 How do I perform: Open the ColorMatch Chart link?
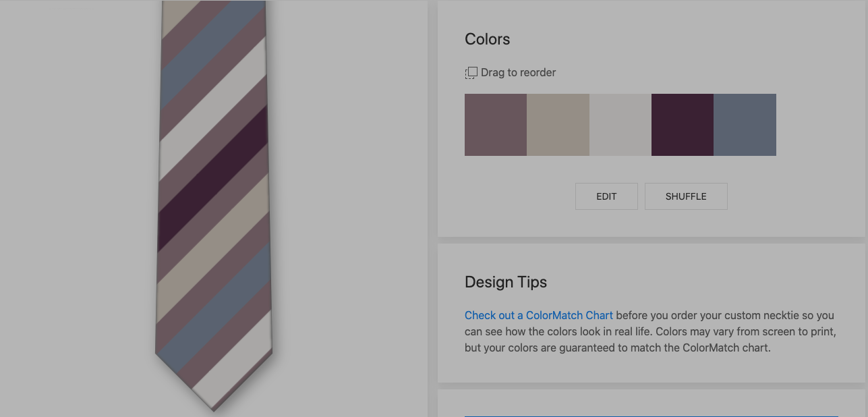pyautogui.click(x=539, y=315)
